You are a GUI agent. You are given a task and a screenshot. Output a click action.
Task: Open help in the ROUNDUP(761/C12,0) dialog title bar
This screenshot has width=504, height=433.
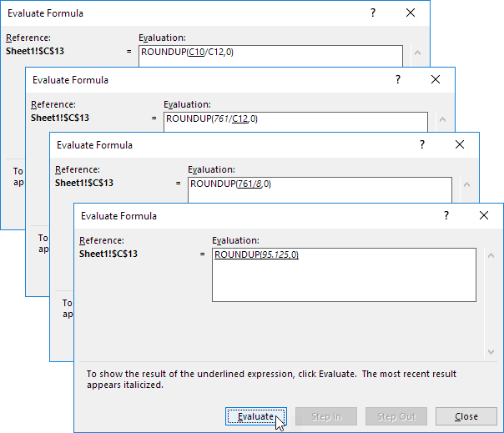click(x=397, y=80)
